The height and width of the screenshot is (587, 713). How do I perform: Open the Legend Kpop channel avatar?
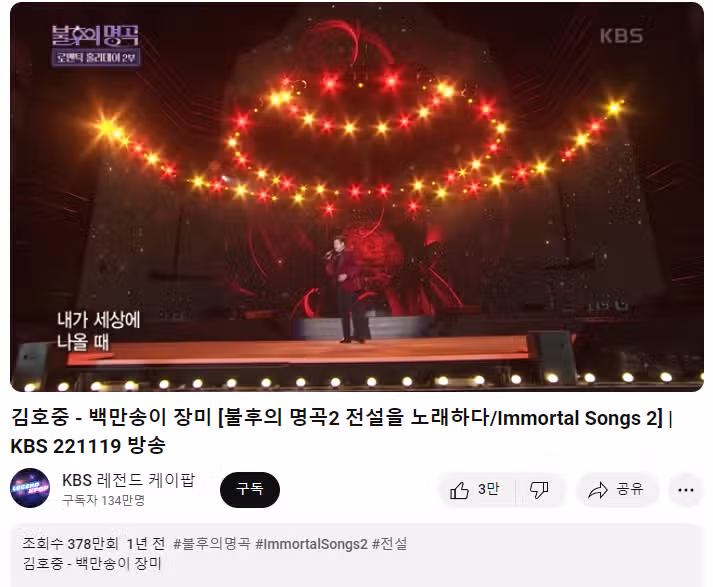point(30,488)
